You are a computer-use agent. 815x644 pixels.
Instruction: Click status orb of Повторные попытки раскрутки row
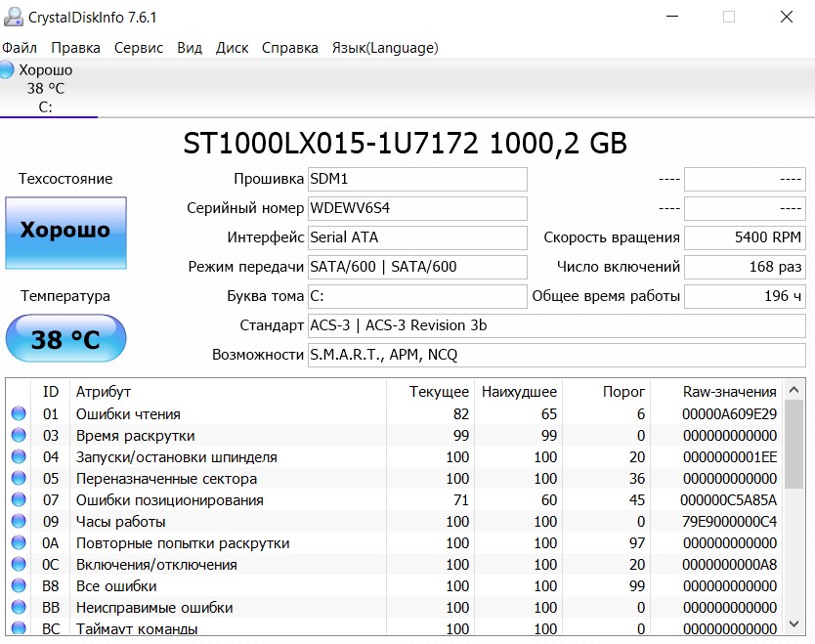pyautogui.click(x=19, y=542)
